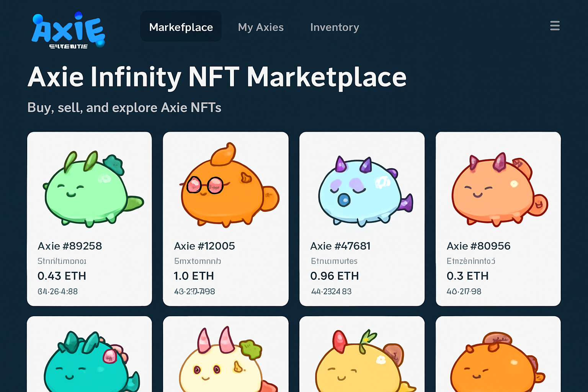Click the 0.43 ETH price label
The width and height of the screenshot is (588, 392).
click(x=62, y=276)
